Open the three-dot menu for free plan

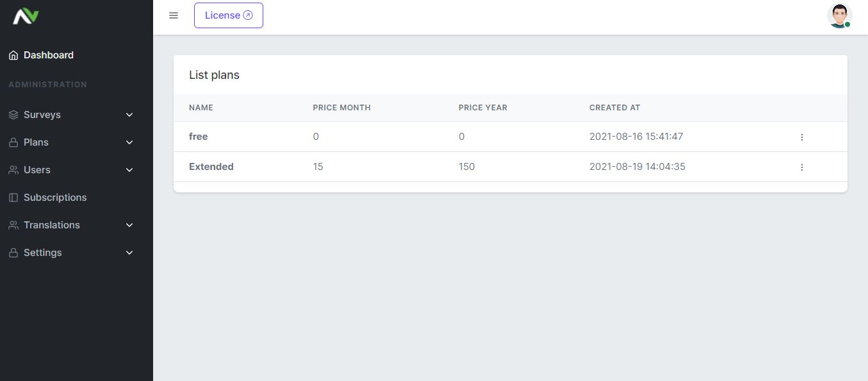point(801,137)
